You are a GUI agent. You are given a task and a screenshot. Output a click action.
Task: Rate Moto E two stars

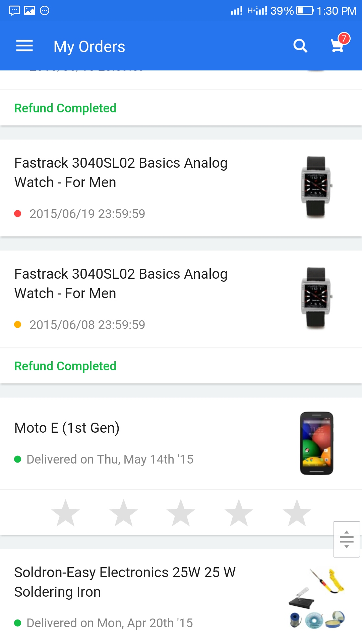(x=124, y=513)
